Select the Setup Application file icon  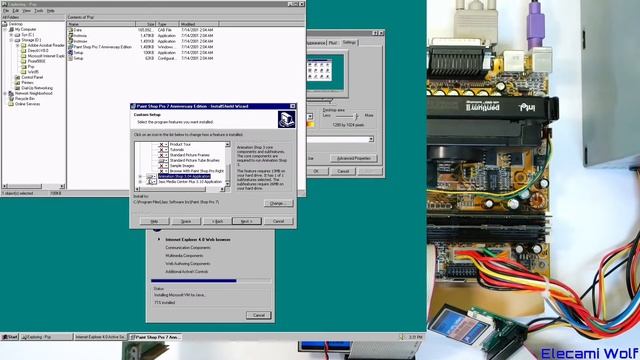tap(71, 53)
